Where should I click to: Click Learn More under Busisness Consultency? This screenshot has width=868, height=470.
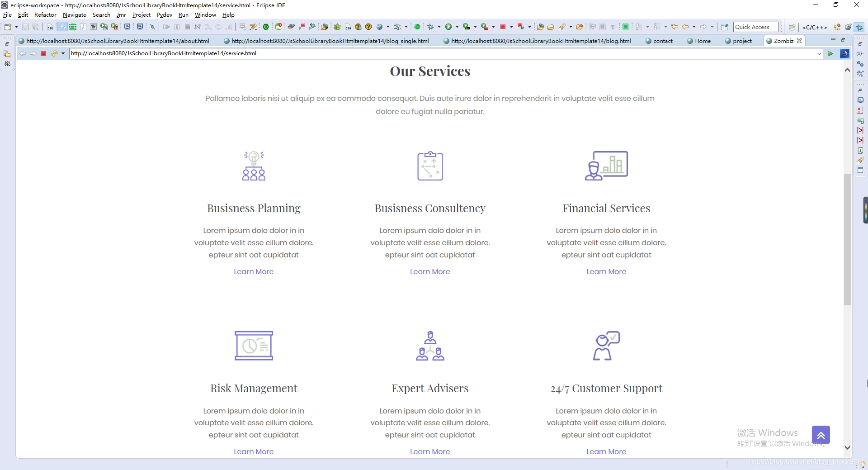click(x=430, y=271)
